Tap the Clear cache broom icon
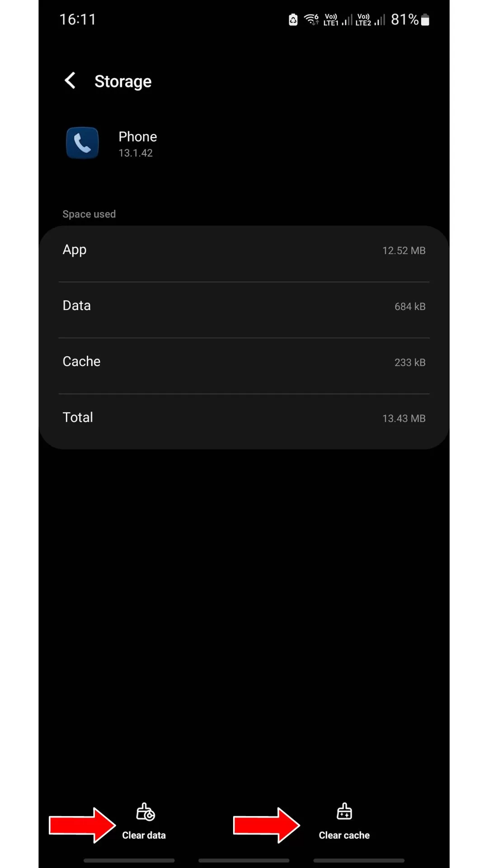Image resolution: width=488 pixels, height=868 pixels. pyautogui.click(x=344, y=811)
